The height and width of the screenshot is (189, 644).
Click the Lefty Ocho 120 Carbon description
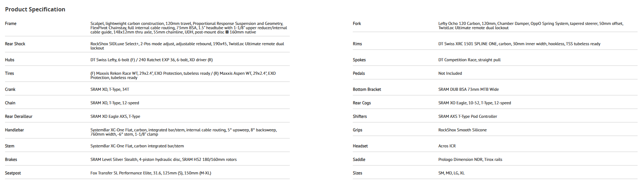(530, 26)
